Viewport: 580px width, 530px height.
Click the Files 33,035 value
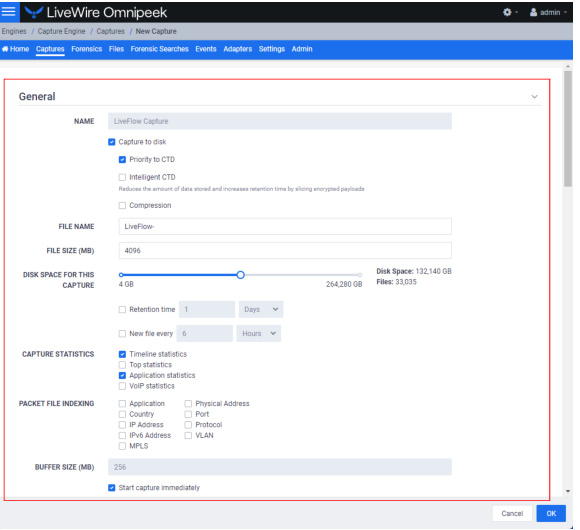[x=406, y=282]
